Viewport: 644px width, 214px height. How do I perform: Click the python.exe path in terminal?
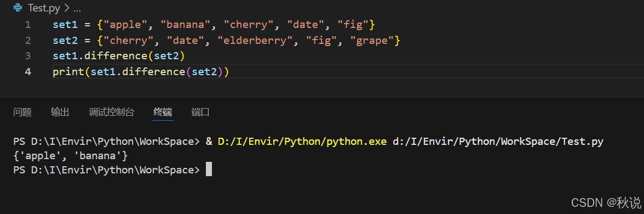click(302, 142)
